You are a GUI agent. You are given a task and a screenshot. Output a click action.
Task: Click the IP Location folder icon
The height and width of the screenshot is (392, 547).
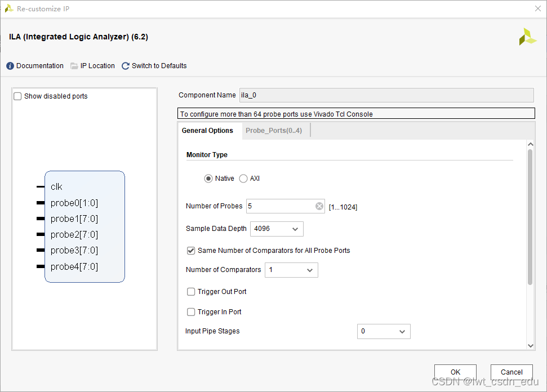(74, 66)
